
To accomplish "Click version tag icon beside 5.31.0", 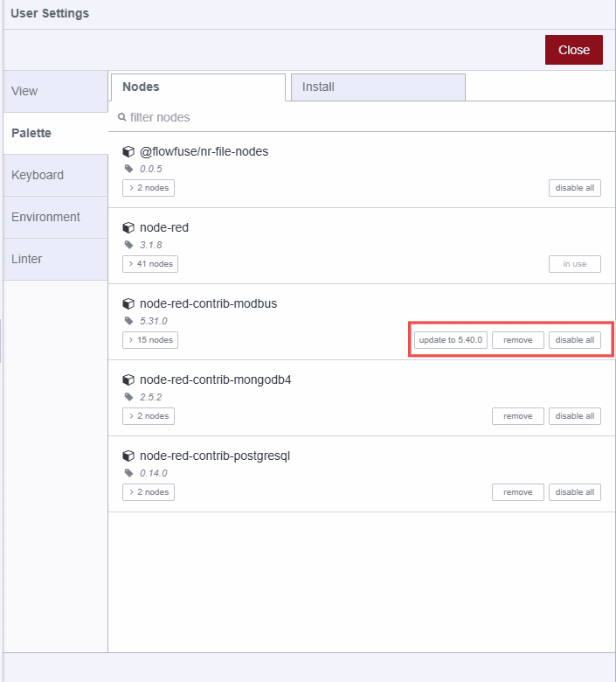I will point(129,321).
